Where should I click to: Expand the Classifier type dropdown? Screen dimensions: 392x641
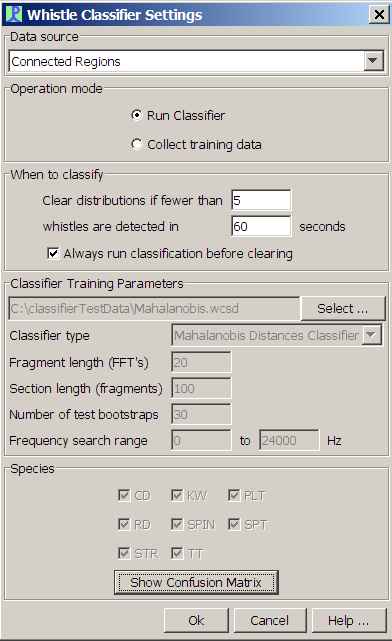(372, 335)
